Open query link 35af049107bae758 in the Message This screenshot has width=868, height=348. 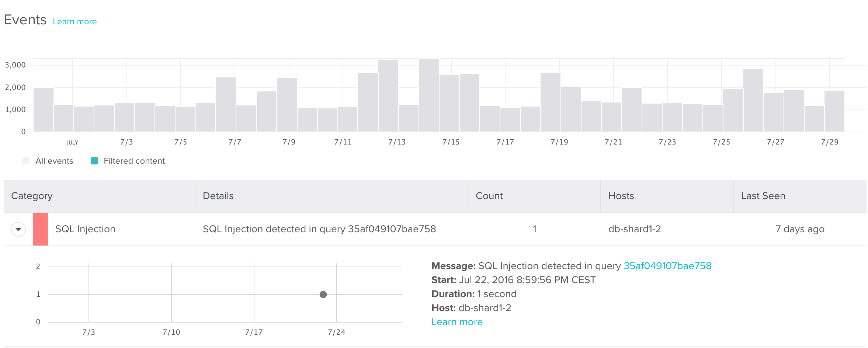[667, 266]
